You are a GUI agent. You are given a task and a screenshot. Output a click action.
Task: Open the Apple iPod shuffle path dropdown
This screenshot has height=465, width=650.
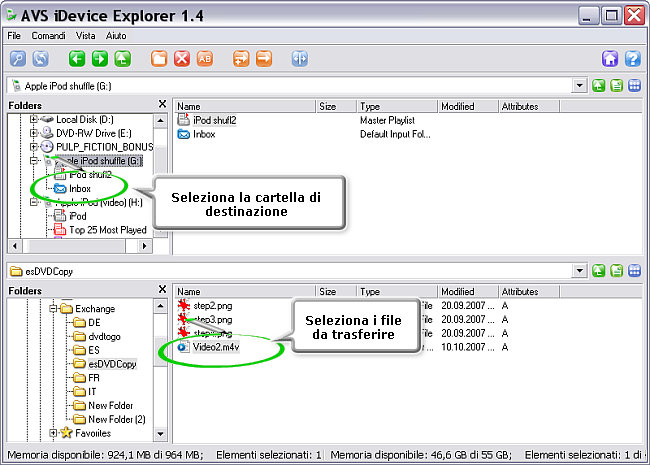click(x=579, y=86)
